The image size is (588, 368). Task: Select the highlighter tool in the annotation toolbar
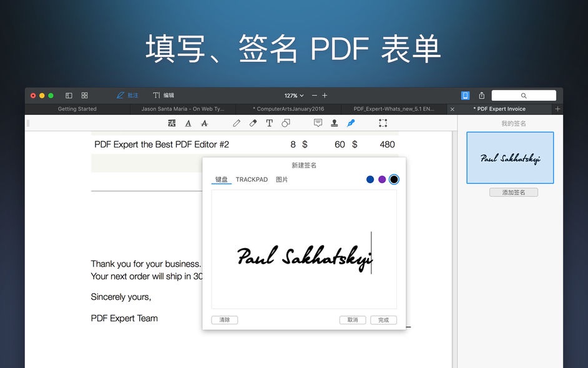[x=172, y=123]
